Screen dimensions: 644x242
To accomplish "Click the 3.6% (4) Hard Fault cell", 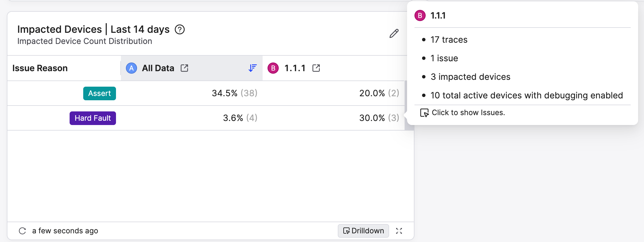I will point(240,118).
